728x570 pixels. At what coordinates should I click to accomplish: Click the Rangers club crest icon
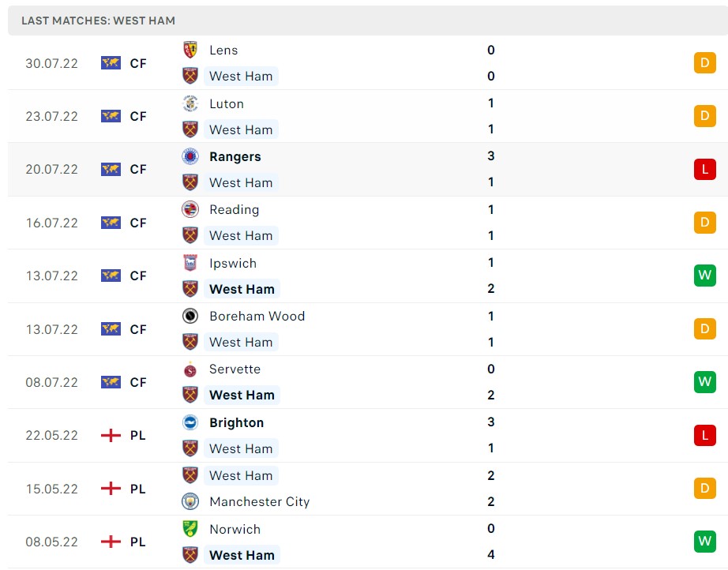coord(190,156)
